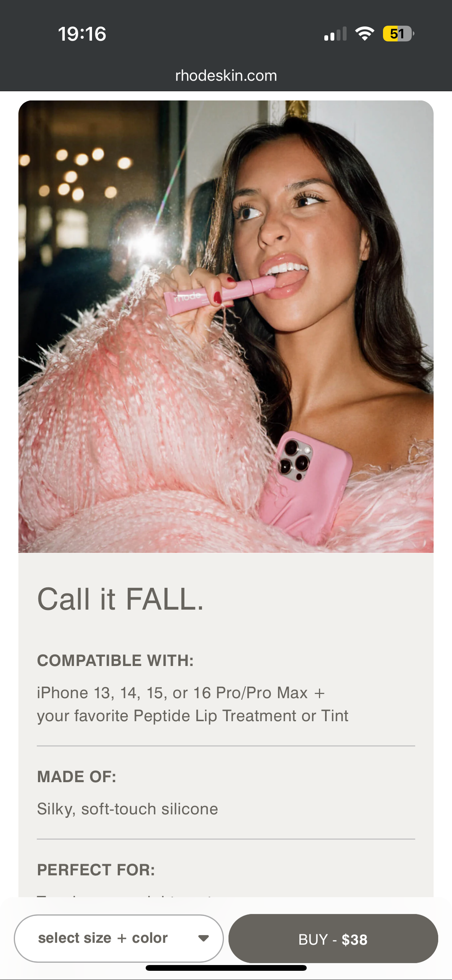Tap the battery indicator icon
Image resolution: width=452 pixels, height=980 pixels.
click(x=398, y=34)
